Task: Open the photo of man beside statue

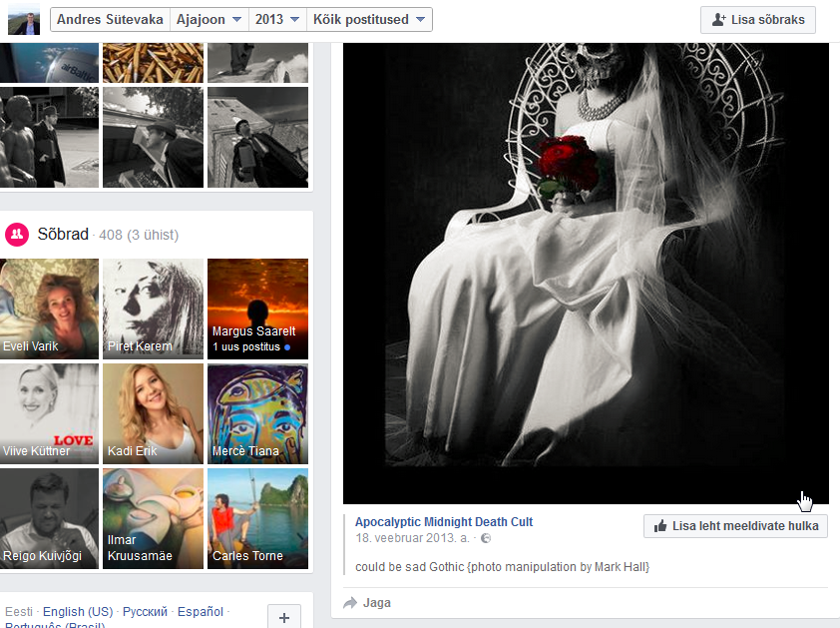Action: [49, 138]
